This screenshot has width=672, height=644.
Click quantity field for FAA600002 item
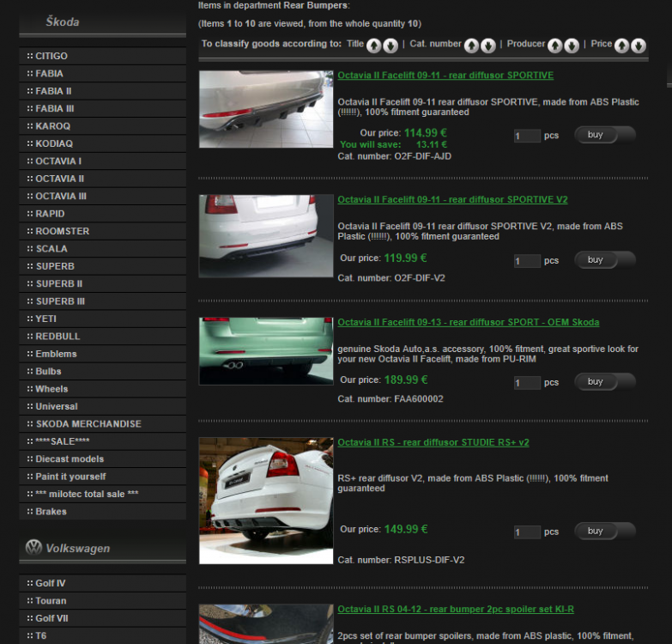pyautogui.click(x=527, y=383)
